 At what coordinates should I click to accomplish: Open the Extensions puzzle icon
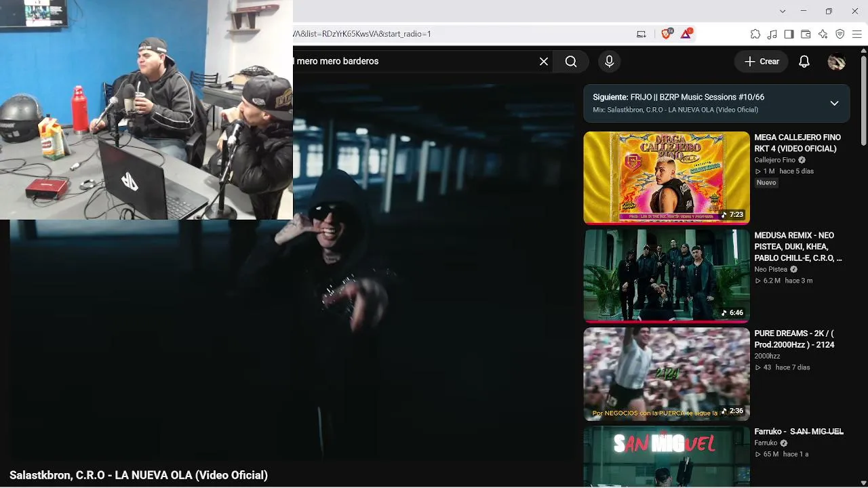(x=755, y=34)
